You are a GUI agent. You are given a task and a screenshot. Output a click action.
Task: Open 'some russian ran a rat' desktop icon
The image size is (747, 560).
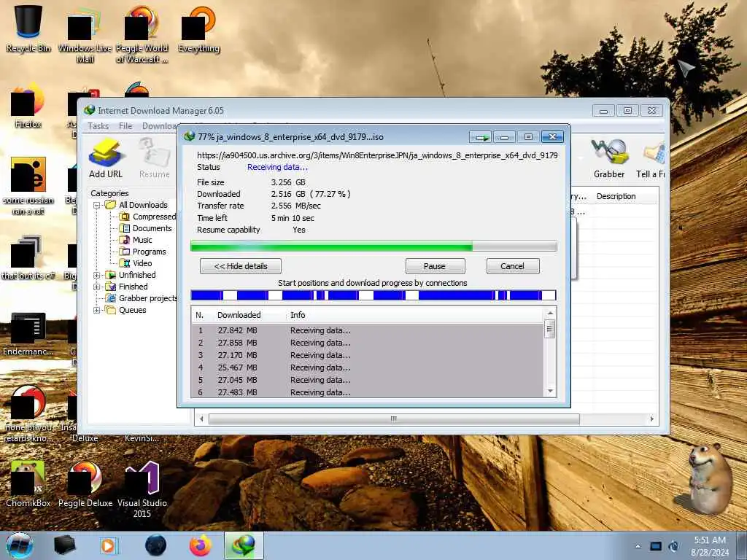tap(28, 187)
